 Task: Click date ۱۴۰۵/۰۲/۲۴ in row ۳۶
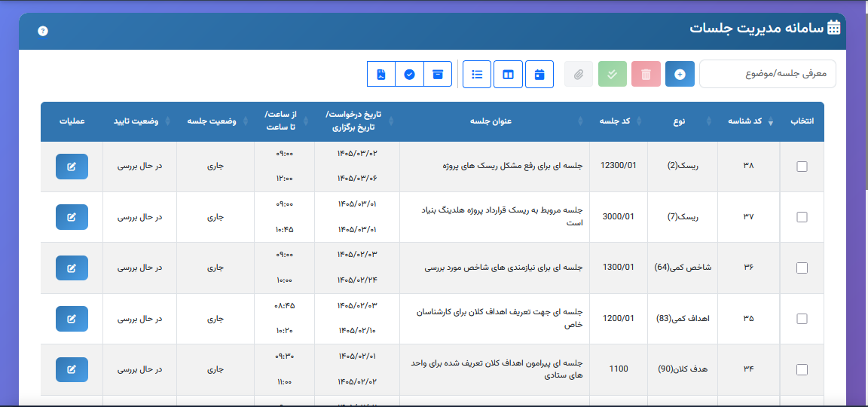(357, 280)
